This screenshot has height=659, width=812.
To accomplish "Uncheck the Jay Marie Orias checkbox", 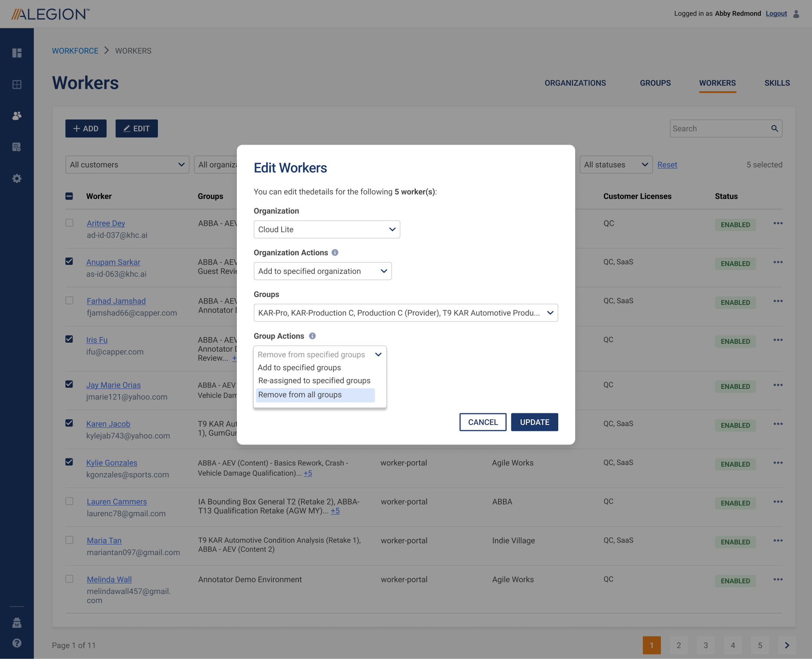I will coord(69,385).
